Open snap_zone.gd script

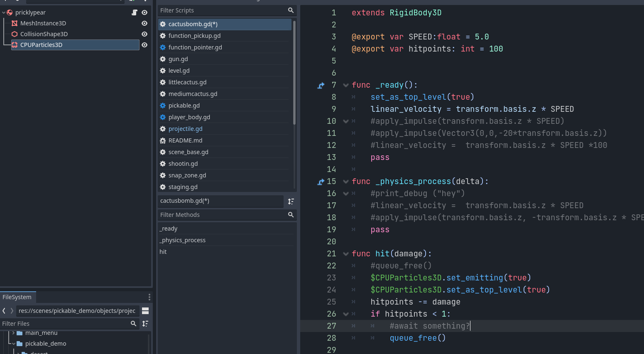point(225,175)
